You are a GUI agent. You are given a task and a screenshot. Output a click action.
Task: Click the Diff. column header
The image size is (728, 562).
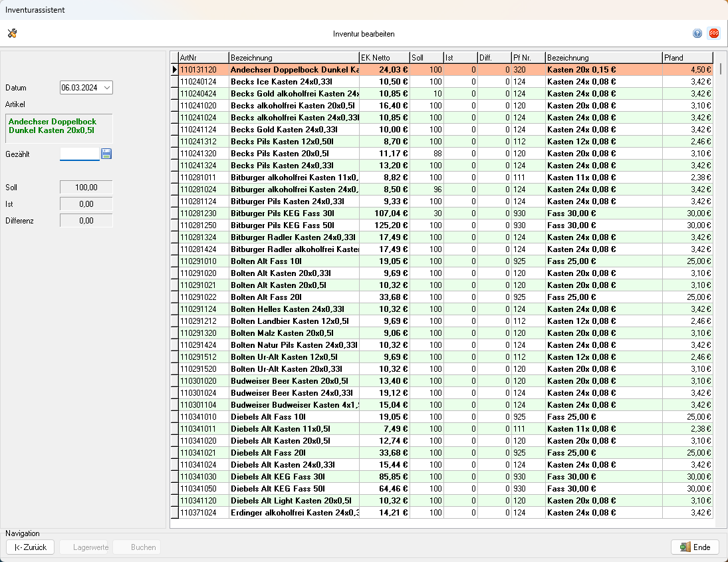(x=495, y=58)
